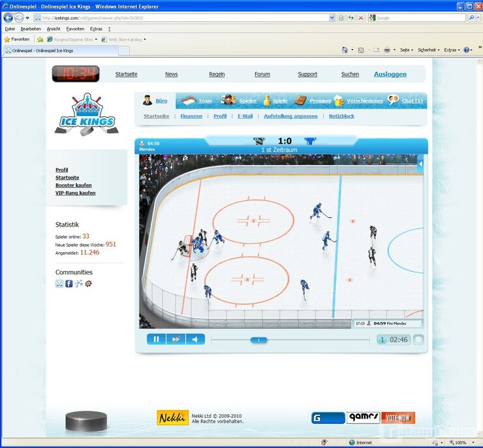Go to Finanzen sub-page
The width and height of the screenshot is (483, 448).
[x=191, y=116]
